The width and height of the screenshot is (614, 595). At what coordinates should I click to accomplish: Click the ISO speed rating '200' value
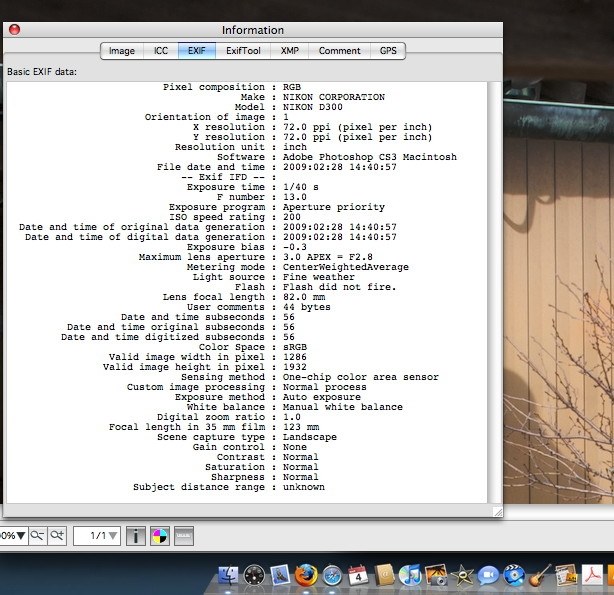click(292, 217)
